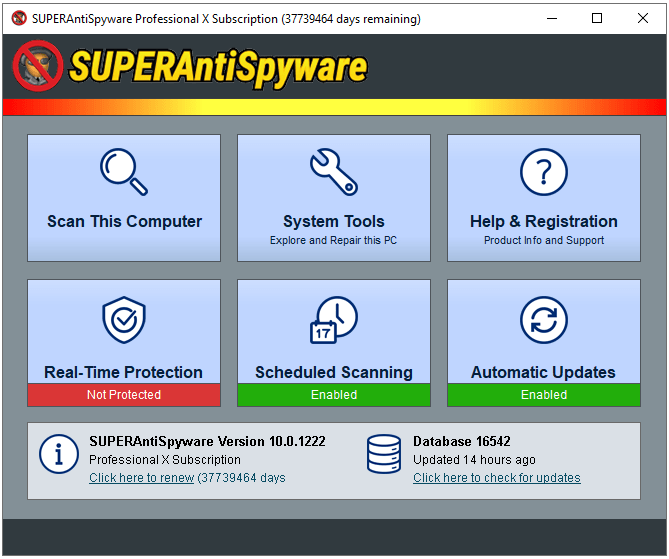Click 'Click here to check for updates' link
The width and height of the screenshot is (669, 559).
point(497,478)
